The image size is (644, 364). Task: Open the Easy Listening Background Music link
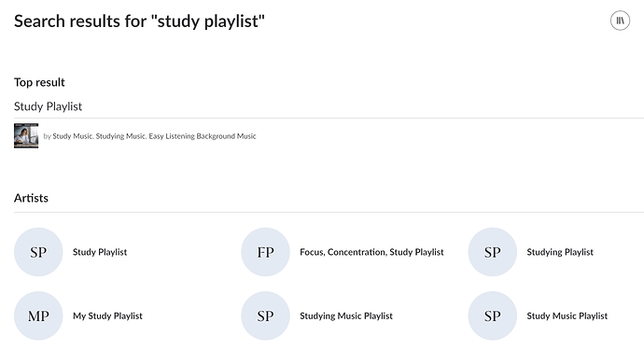point(203,136)
